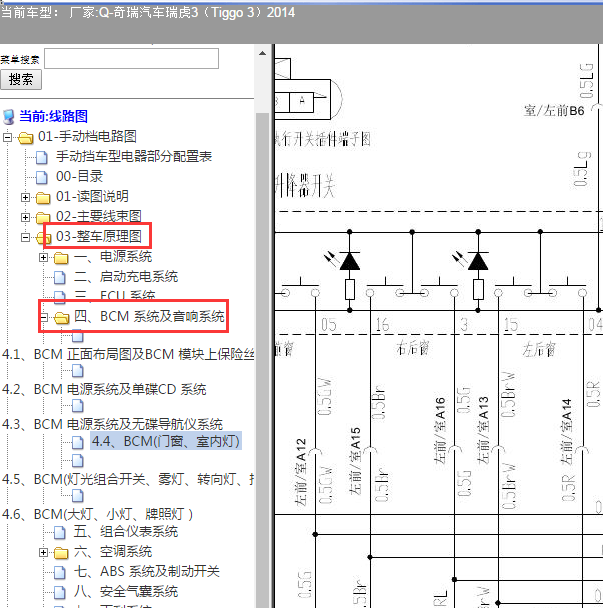Select 4.4 BCM(门窗、室内灯) item
Viewport: 603px width, 608px height.
(x=166, y=441)
